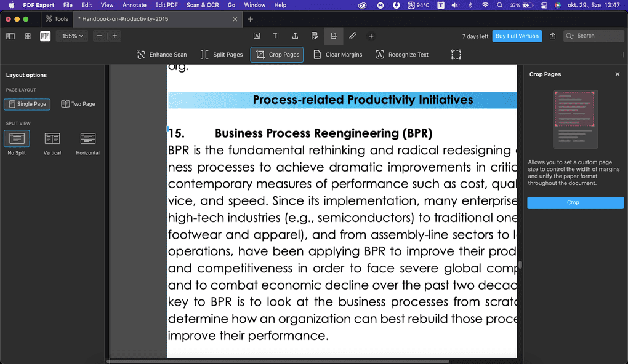Click the share/export upload icon

[x=295, y=36]
